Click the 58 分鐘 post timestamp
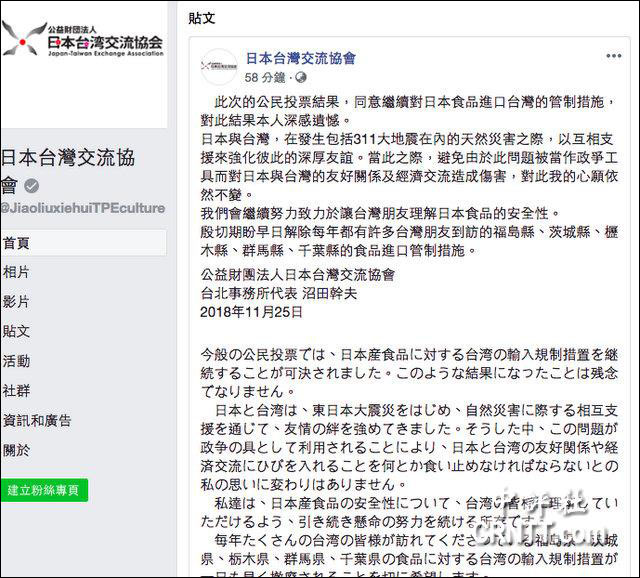The height and width of the screenshot is (578, 640). [x=265, y=77]
